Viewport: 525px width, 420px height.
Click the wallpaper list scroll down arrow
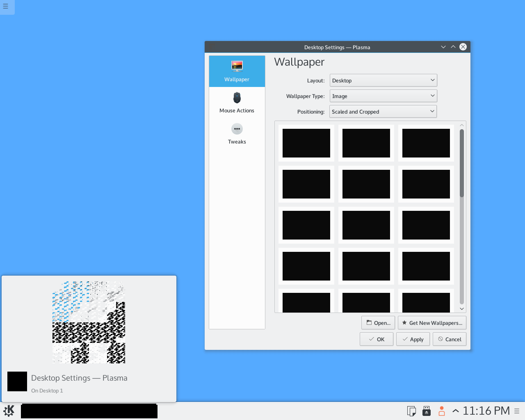(x=462, y=309)
